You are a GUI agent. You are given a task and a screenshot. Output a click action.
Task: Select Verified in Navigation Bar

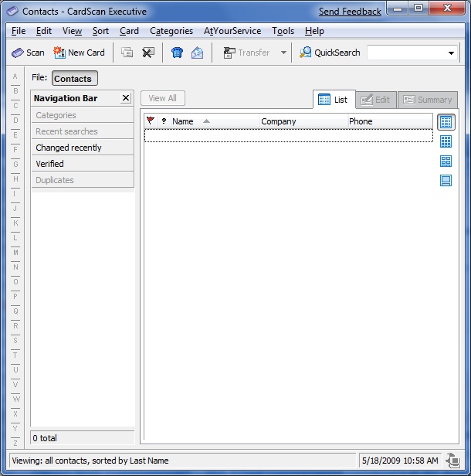(83, 164)
